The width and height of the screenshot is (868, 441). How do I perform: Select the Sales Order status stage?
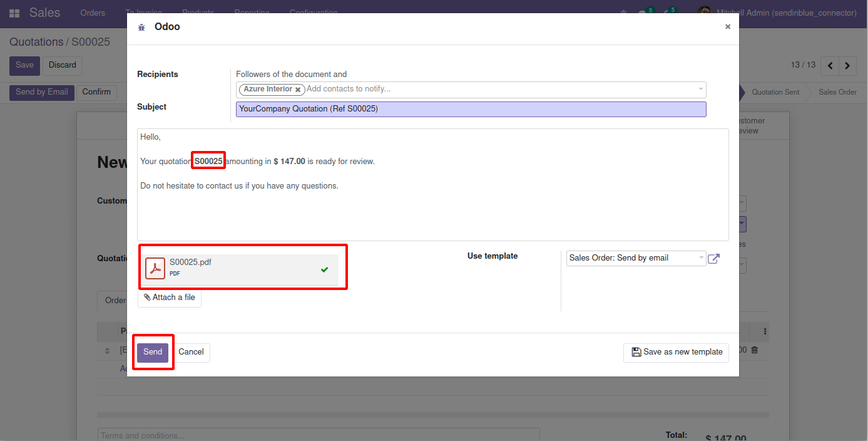[x=837, y=92]
